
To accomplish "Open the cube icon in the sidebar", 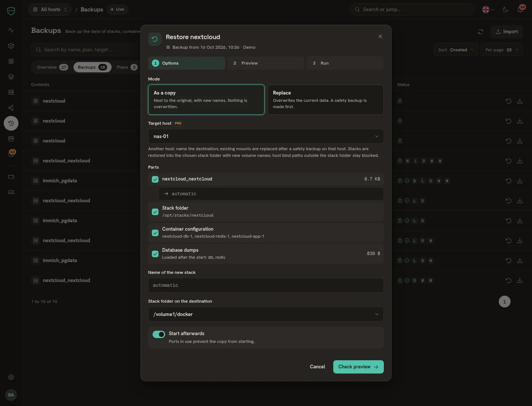I will (11, 46).
